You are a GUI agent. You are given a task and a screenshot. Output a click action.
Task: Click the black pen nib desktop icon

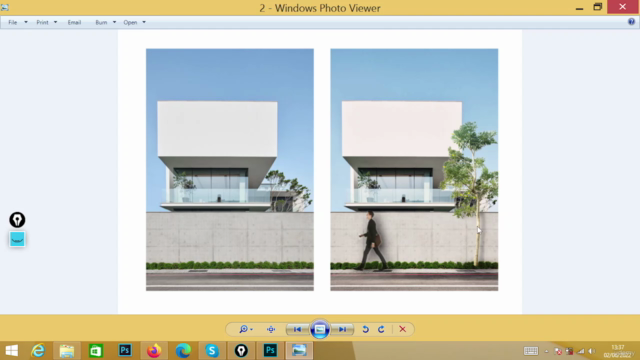pos(17,220)
